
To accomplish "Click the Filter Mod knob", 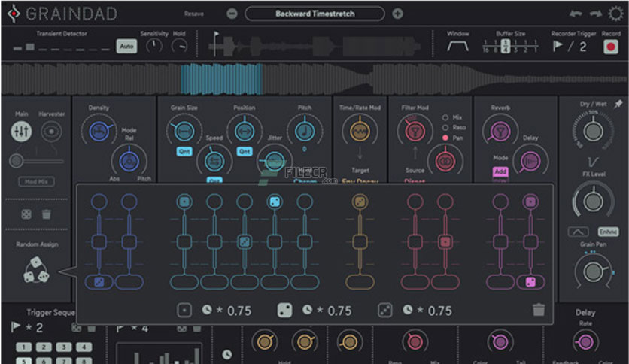I will [415, 131].
